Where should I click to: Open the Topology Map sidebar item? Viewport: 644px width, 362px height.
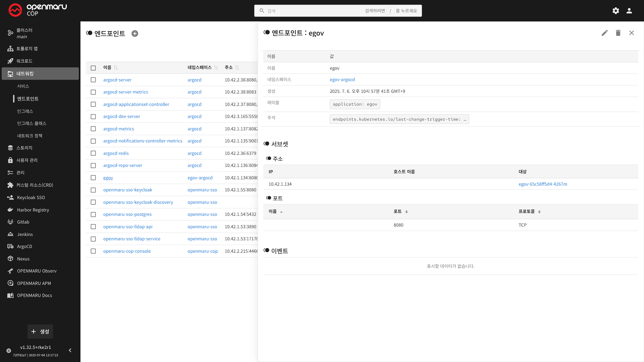click(x=27, y=49)
